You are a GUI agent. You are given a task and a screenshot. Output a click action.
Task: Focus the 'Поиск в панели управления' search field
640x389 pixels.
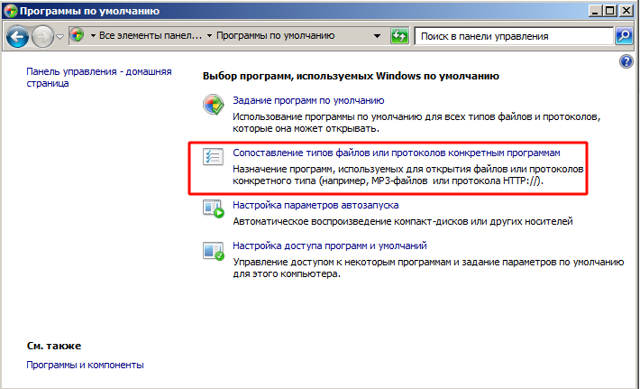(x=514, y=36)
